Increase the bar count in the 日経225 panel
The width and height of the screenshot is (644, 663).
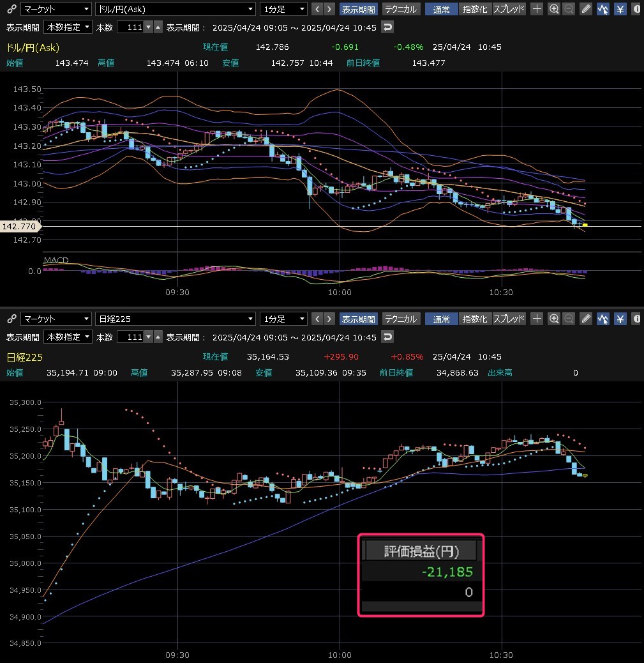158,337
